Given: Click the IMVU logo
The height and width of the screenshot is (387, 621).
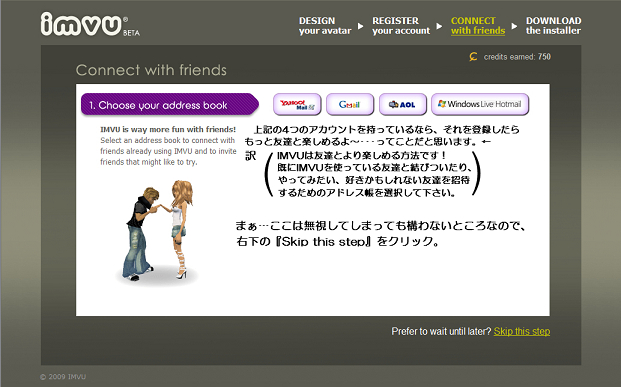Looking at the screenshot, I should [x=81, y=24].
